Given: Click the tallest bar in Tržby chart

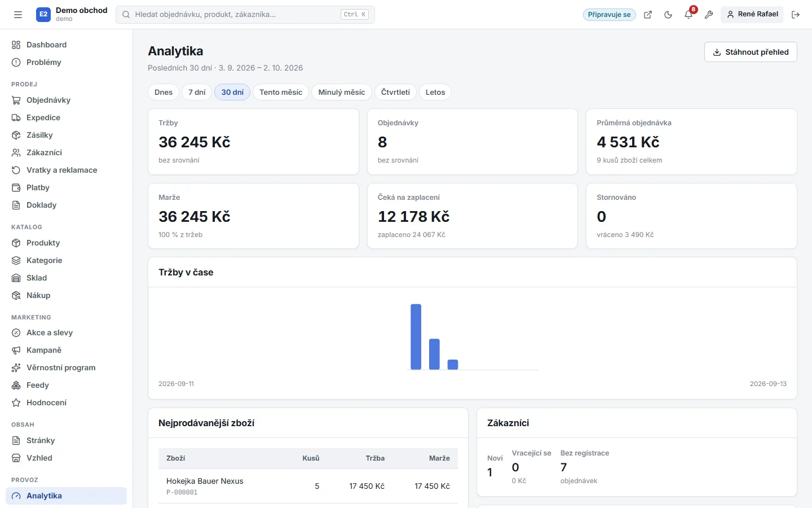Looking at the screenshot, I should click(x=416, y=337).
